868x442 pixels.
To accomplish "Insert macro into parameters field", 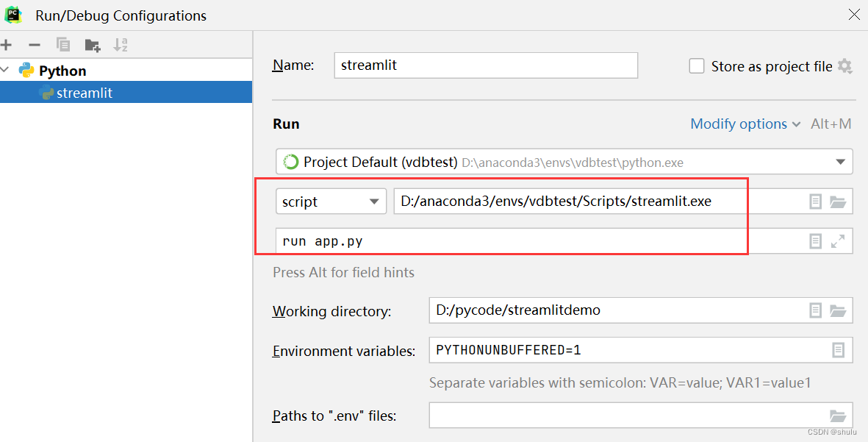I will (815, 241).
